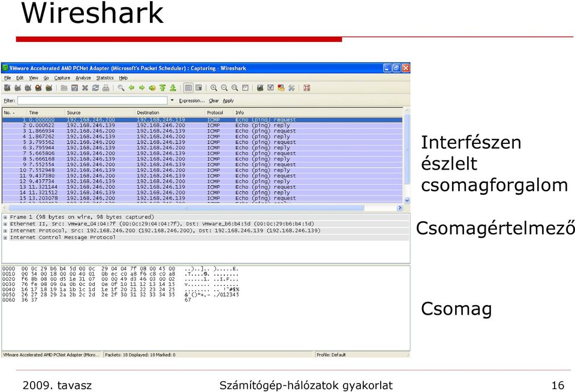Go back in packet history arrow

131,88
